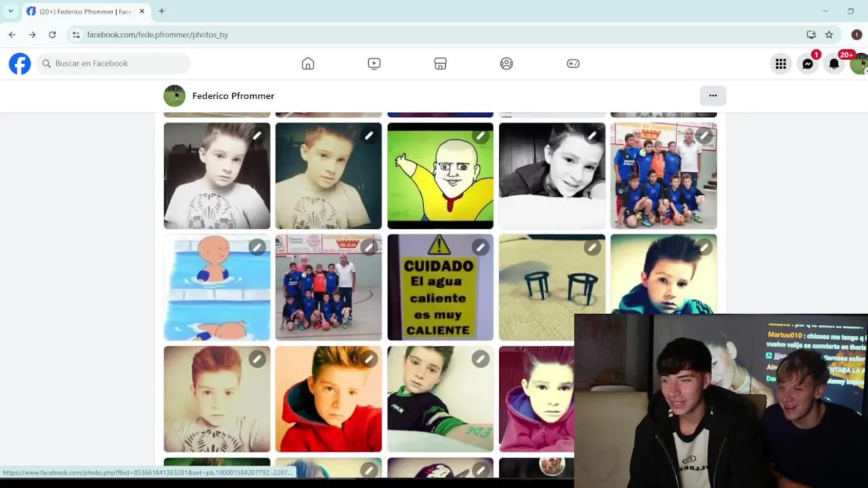Image resolution: width=868 pixels, height=488 pixels.
Task: Click Federico Pfrommer's small profile picture in the header
Action: 174,96
